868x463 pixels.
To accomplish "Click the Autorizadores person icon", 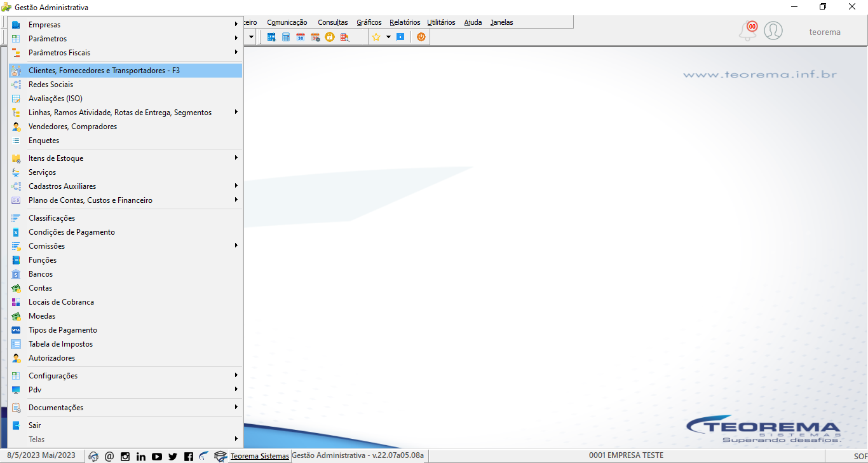I will 17,358.
